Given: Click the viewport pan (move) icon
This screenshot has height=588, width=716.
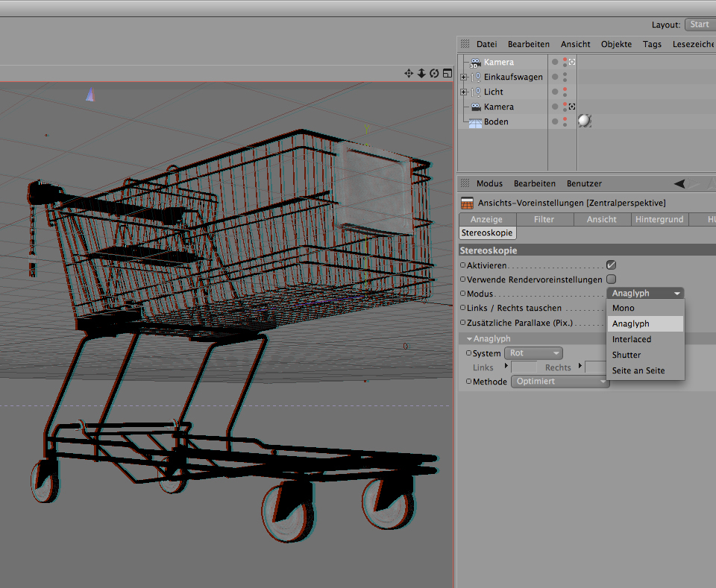Looking at the screenshot, I should (x=409, y=73).
